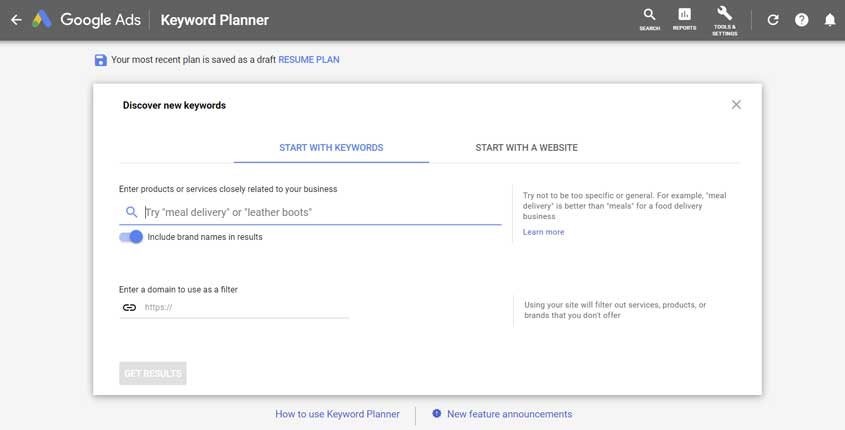The image size is (845, 430).
Task: Toggle Include brand names in results
Action: 131,237
